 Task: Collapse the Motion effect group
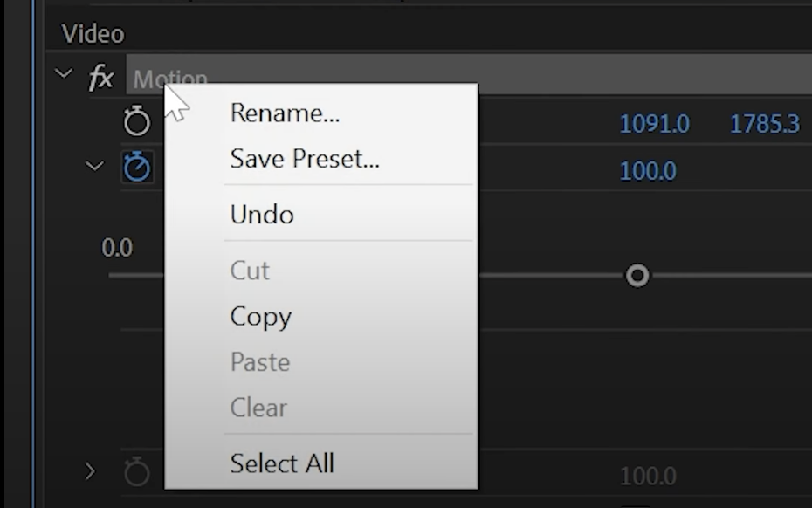(x=63, y=73)
